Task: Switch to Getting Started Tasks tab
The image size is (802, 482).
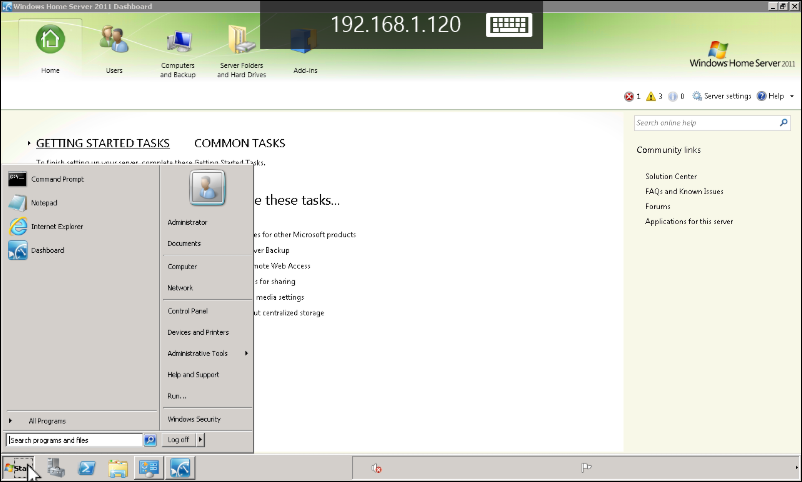Action: [x=102, y=143]
